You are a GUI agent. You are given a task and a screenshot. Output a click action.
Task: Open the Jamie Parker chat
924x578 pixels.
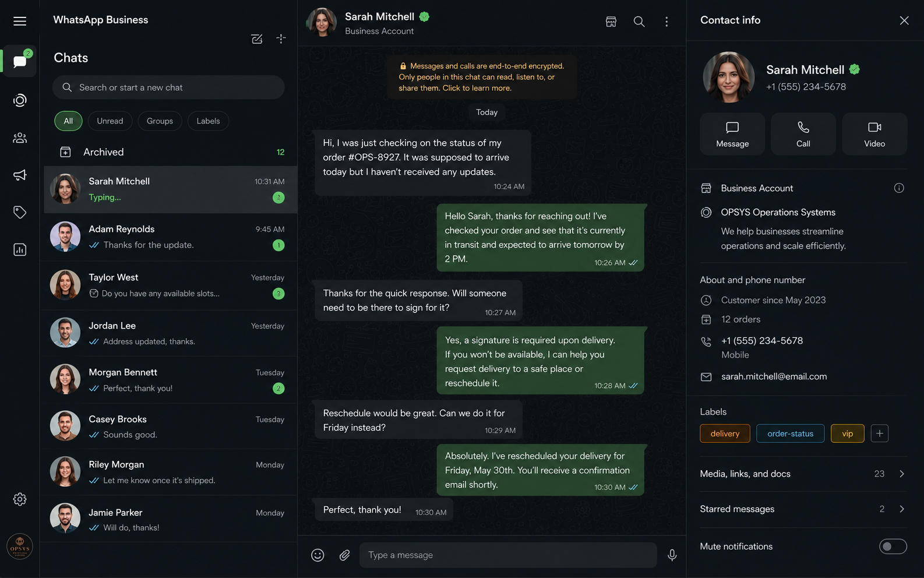click(x=171, y=519)
